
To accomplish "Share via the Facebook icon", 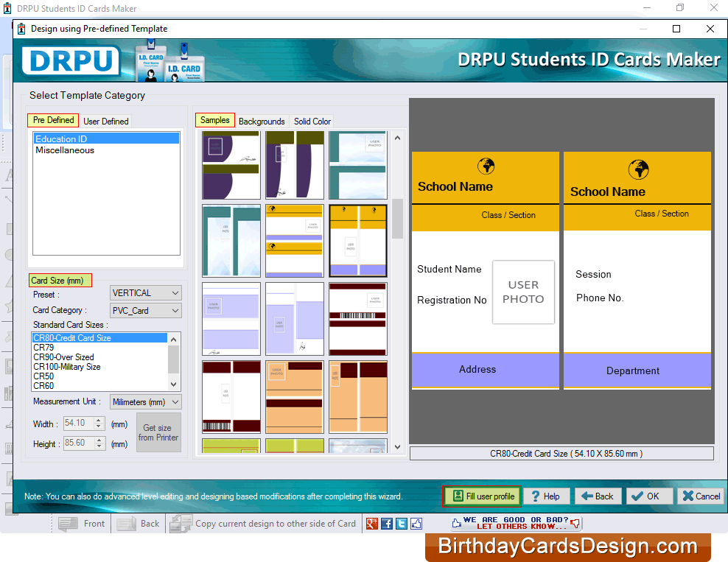I will pyautogui.click(x=387, y=524).
